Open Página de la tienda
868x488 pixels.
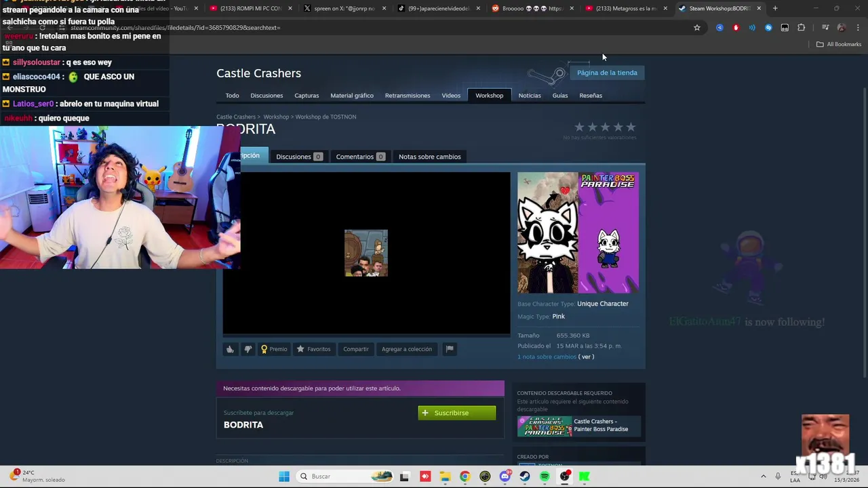(607, 73)
